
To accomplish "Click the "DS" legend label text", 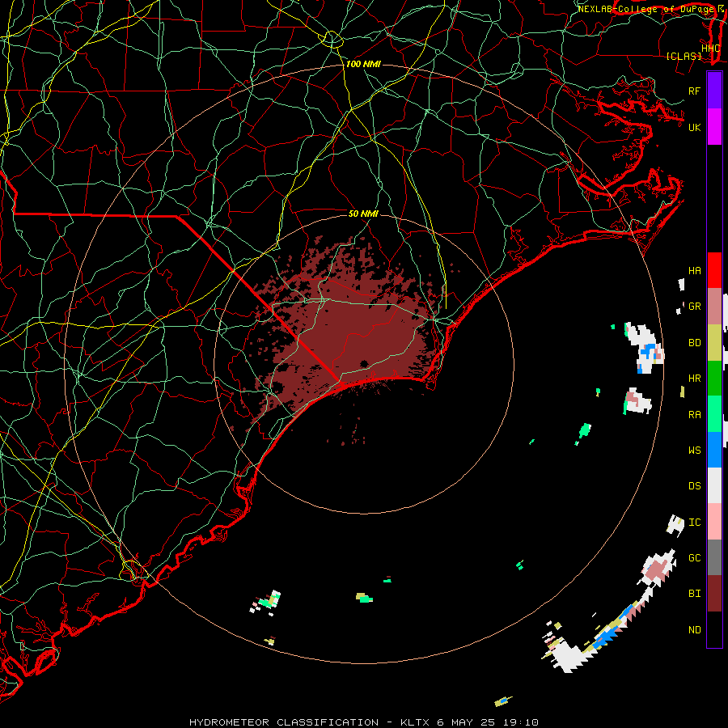I will (694, 486).
